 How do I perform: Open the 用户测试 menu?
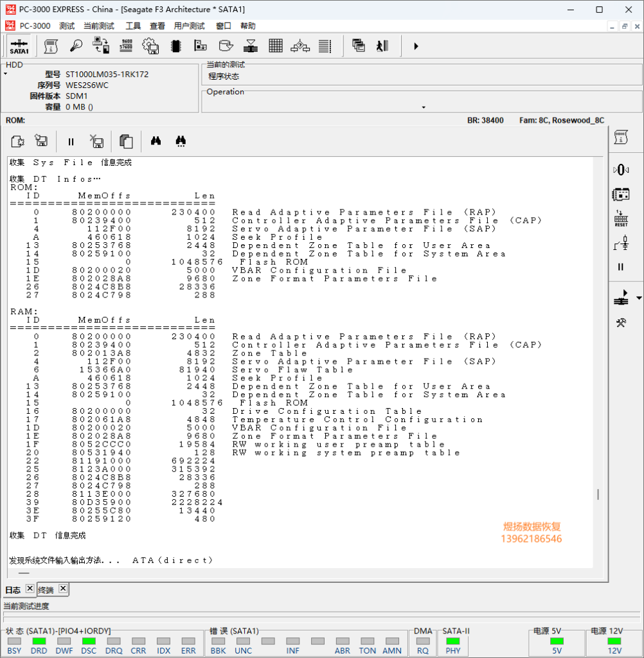190,26
